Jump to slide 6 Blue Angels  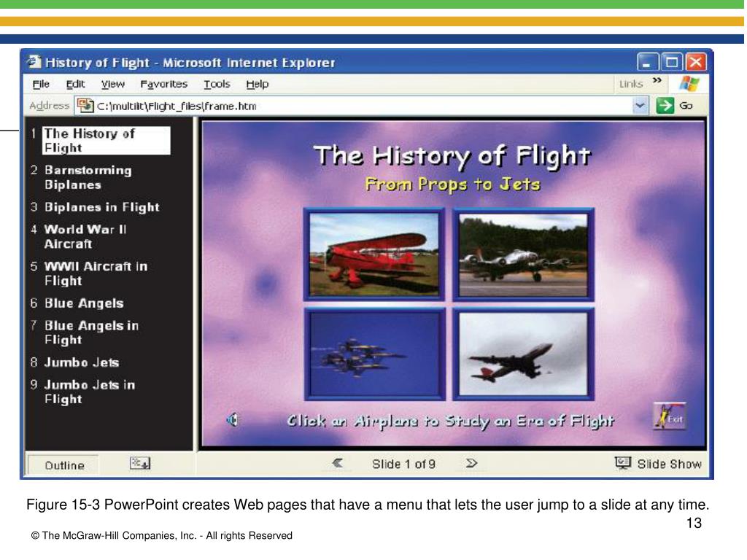click(84, 303)
